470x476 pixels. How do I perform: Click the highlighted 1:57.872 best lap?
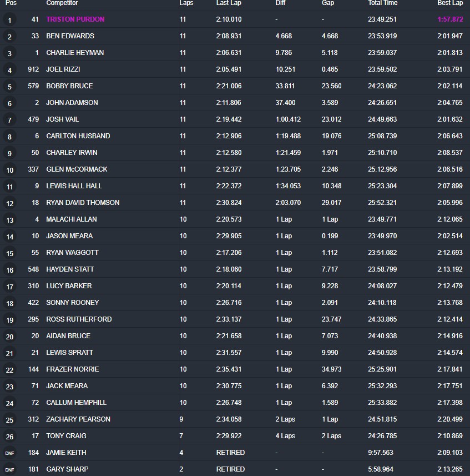(x=449, y=19)
